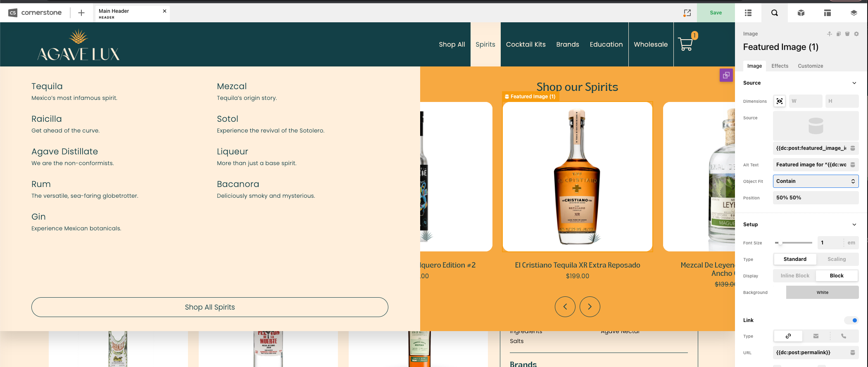Click the Shop All Spirits button
The width and height of the screenshot is (868, 367).
210,307
